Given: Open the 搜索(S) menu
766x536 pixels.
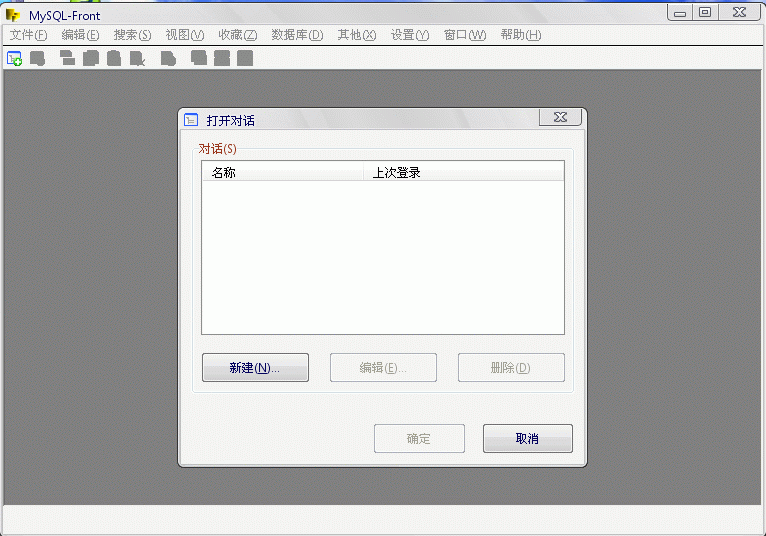Looking at the screenshot, I should (132, 35).
